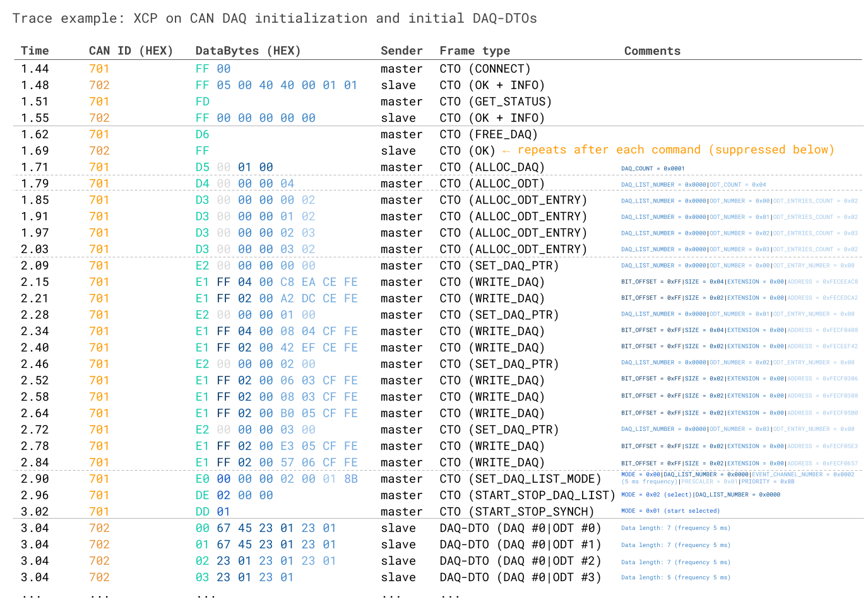The image size is (868, 612).
Task: Click data bytes 'E1 FF 04 00 08 04 CF FE'
Action: click(x=276, y=331)
